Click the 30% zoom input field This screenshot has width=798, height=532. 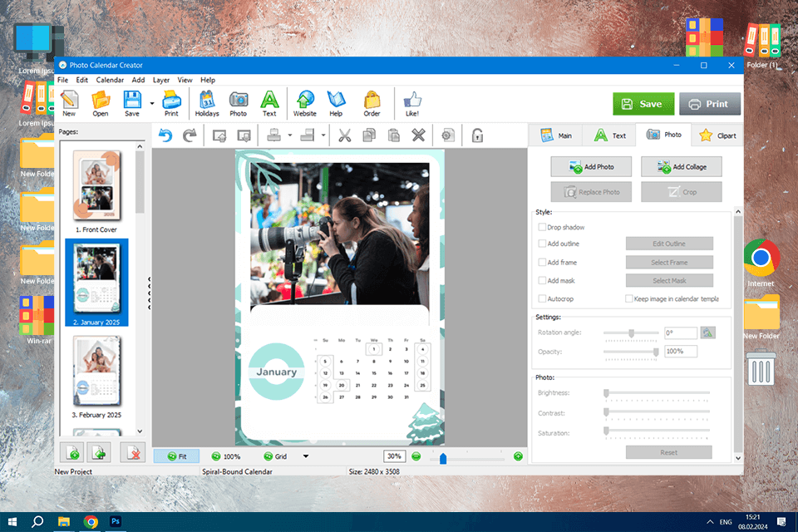[394, 456]
